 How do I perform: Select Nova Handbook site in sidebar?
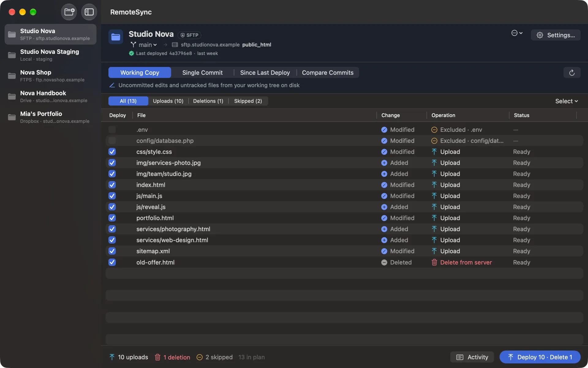point(51,97)
